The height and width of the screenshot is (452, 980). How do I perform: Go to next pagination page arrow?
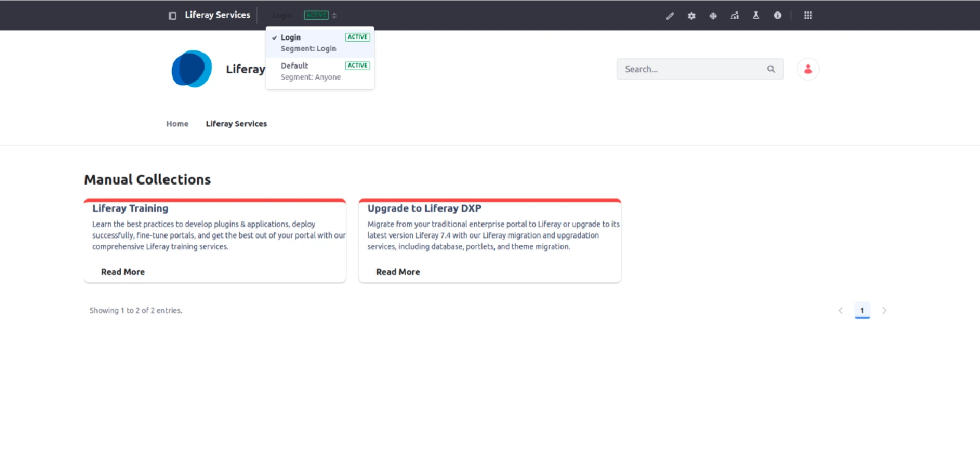(884, 311)
